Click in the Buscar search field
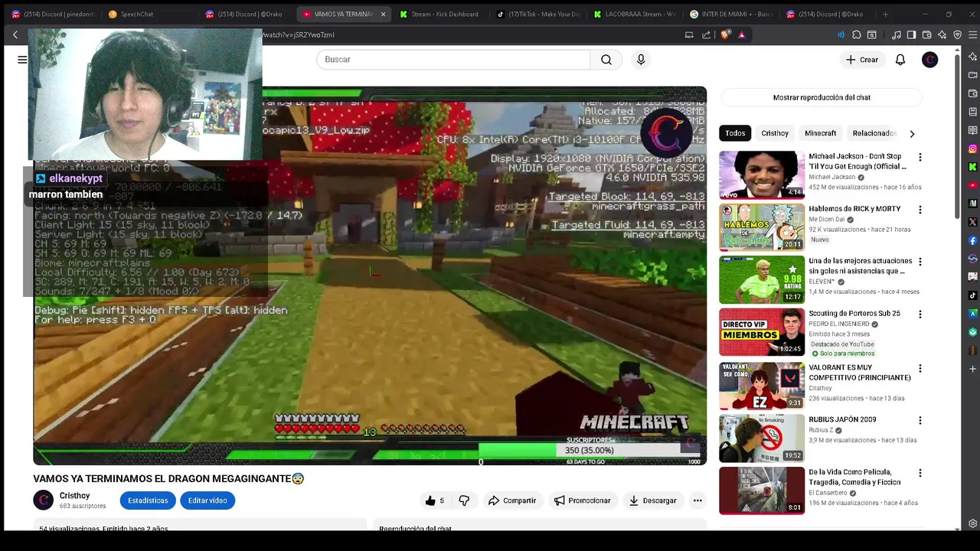 pyautogui.click(x=453, y=60)
